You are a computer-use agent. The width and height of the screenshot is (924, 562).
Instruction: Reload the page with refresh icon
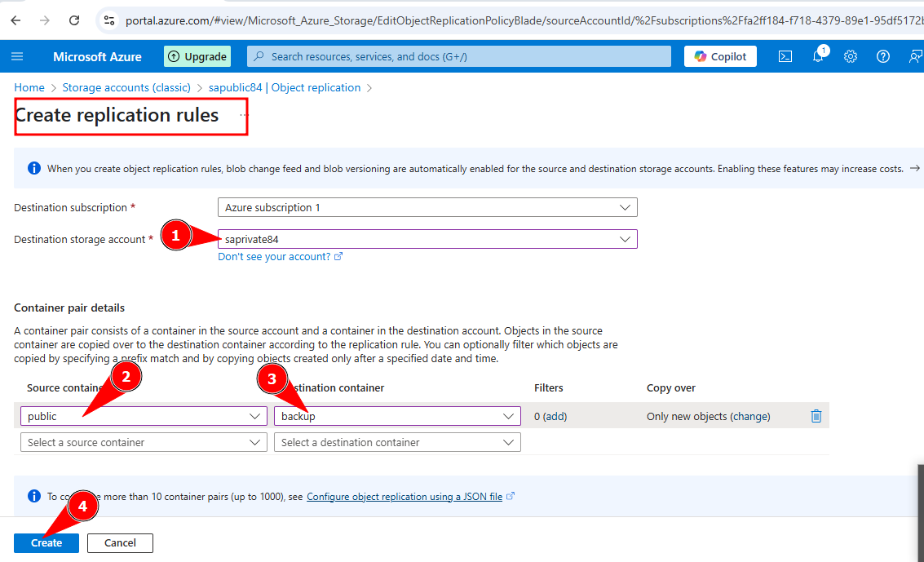(x=74, y=20)
